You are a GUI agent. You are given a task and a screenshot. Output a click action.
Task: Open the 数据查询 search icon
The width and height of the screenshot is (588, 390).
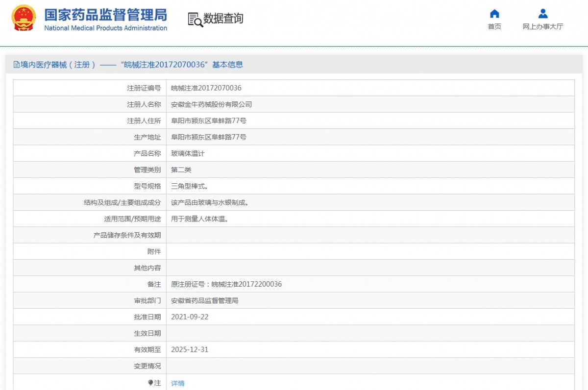point(195,19)
